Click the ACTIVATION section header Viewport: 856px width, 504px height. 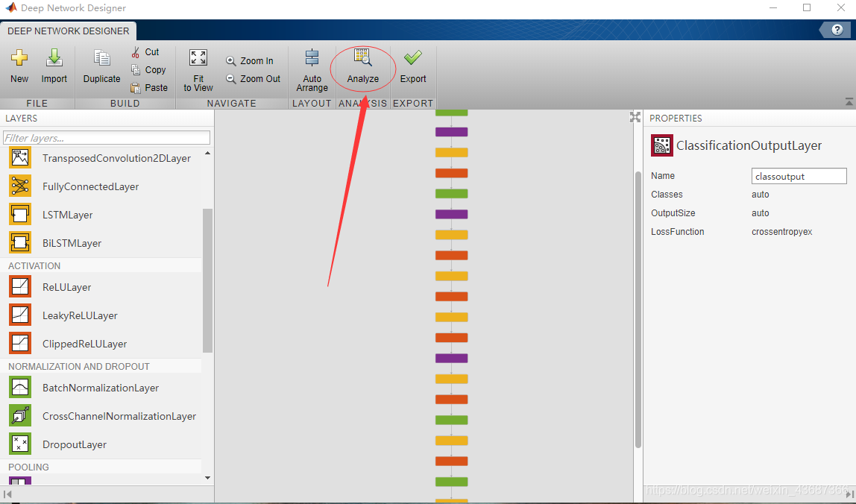34,265
